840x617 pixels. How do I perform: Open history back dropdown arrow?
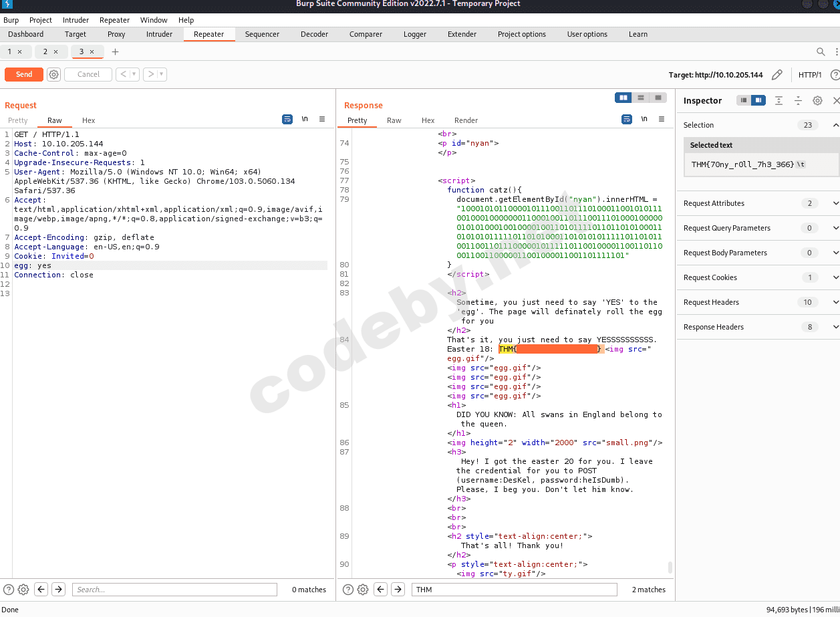pyautogui.click(x=134, y=74)
